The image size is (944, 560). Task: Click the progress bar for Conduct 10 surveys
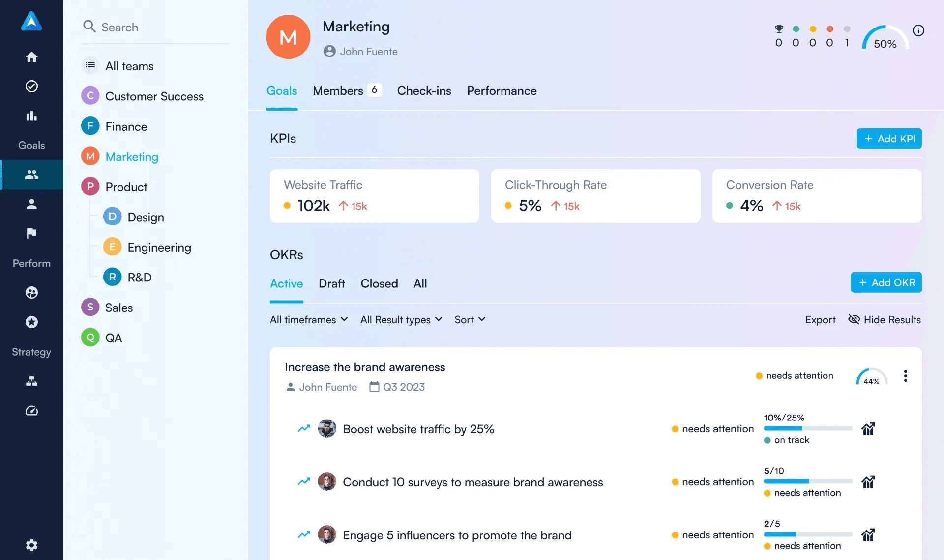coord(808,481)
